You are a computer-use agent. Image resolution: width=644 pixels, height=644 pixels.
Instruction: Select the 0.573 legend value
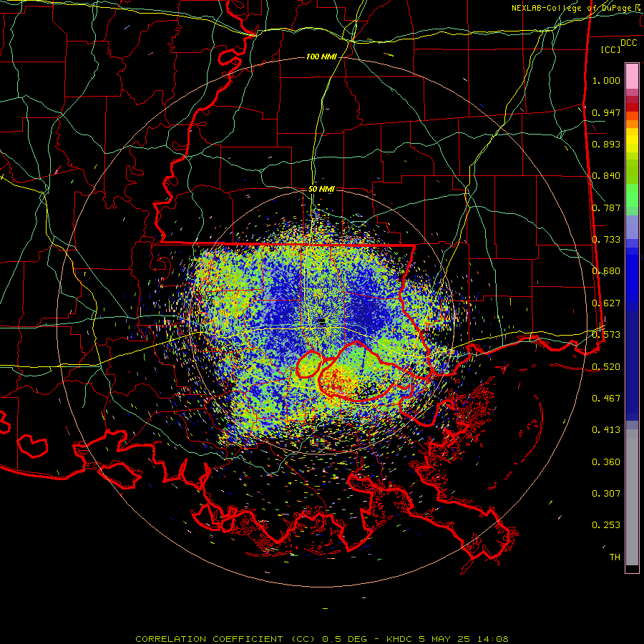(606, 335)
